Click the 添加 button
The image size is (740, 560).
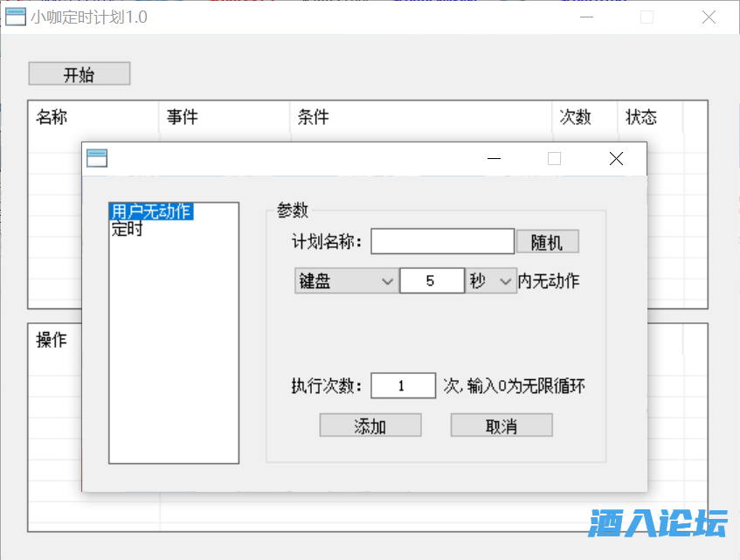[370, 425]
